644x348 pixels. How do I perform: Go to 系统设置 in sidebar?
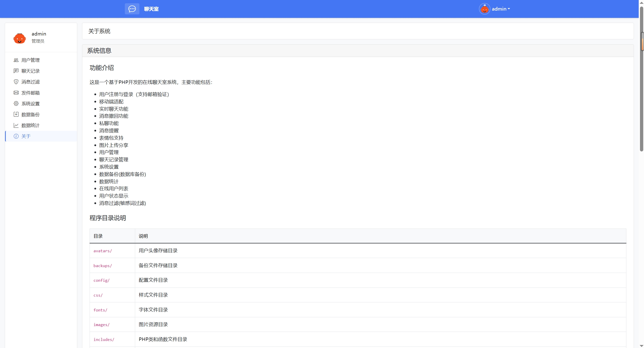pos(30,104)
